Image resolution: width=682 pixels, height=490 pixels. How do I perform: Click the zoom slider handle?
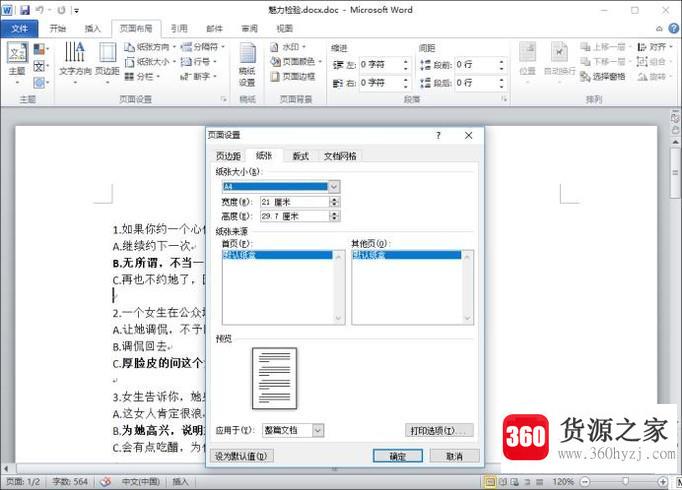625,481
